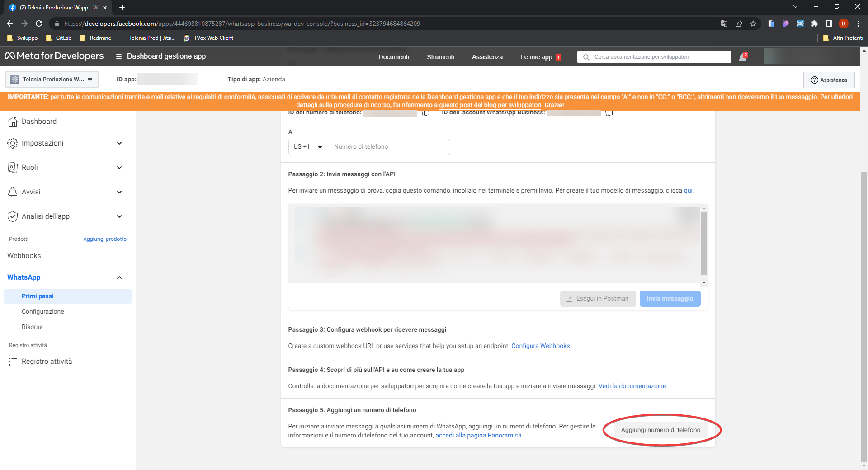
Task: Open the hamburger menu beside Dashboard gestione app
Action: tap(119, 56)
